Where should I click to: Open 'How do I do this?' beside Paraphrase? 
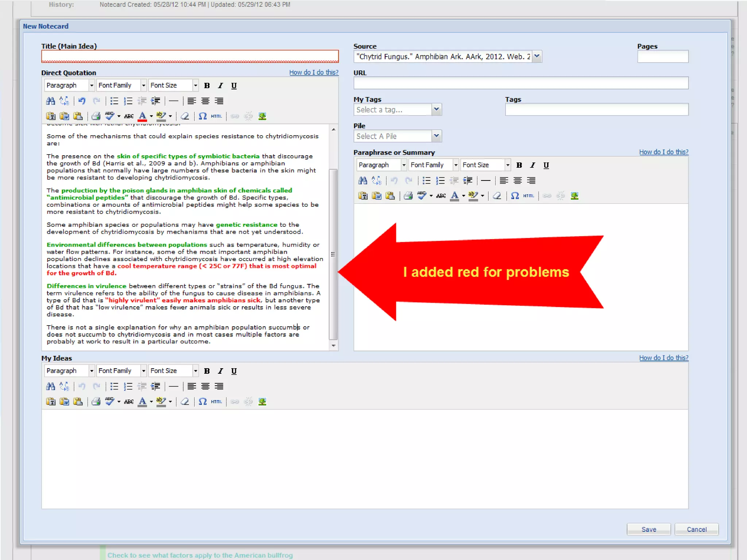(663, 152)
